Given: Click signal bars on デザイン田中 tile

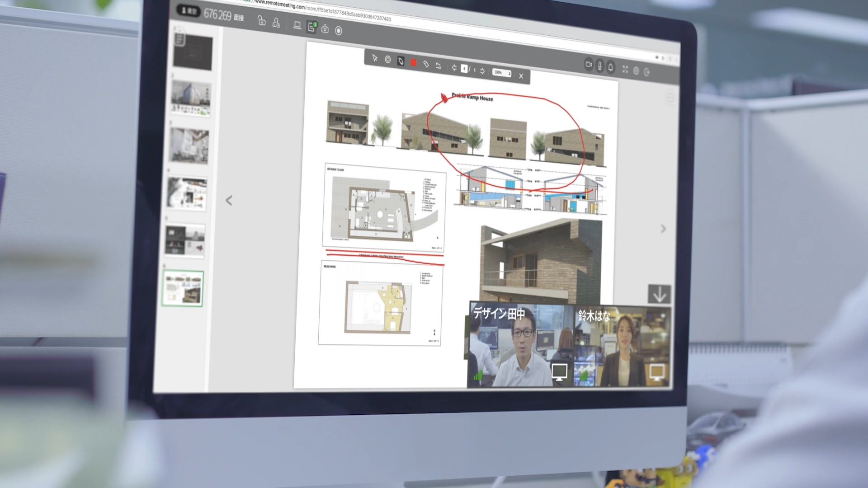Looking at the screenshot, I should [x=478, y=375].
